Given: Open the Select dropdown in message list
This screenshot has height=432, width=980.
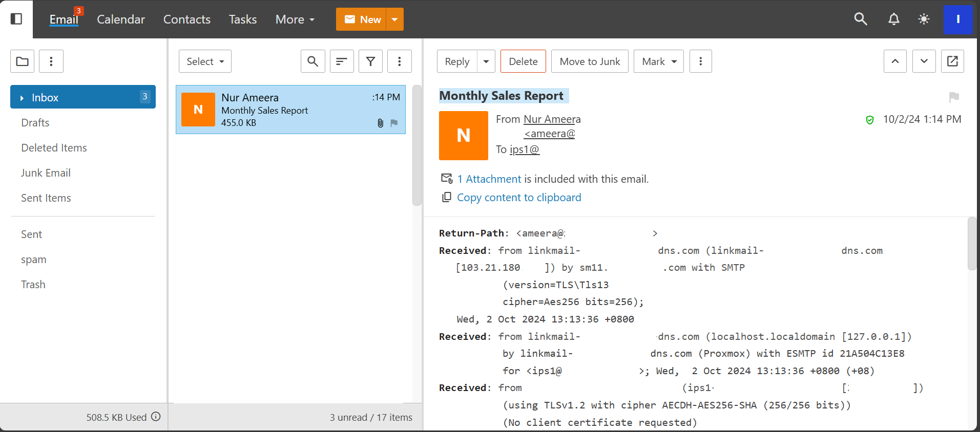Looking at the screenshot, I should click(205, 61).
